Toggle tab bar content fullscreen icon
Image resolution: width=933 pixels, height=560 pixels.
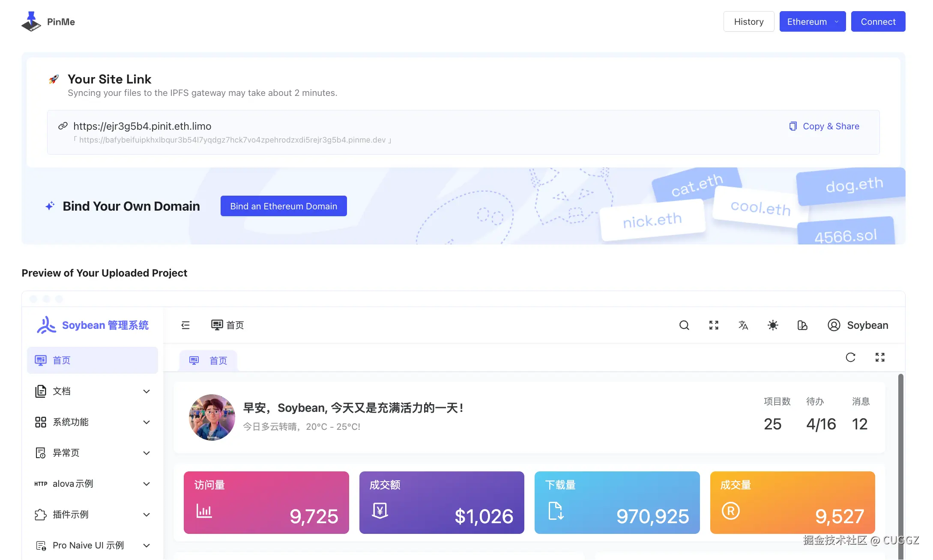(880, 357)
